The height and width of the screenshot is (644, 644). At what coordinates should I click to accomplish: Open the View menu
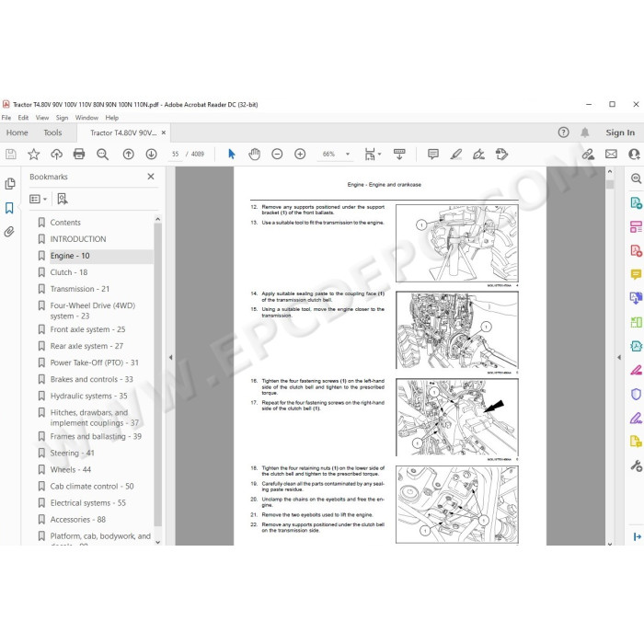(42, 118)
